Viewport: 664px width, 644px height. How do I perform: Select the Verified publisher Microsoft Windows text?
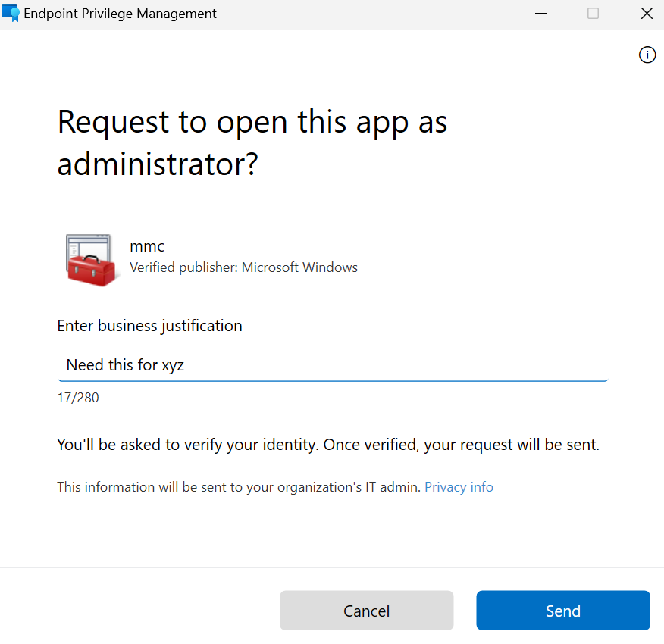pos(243,267)
